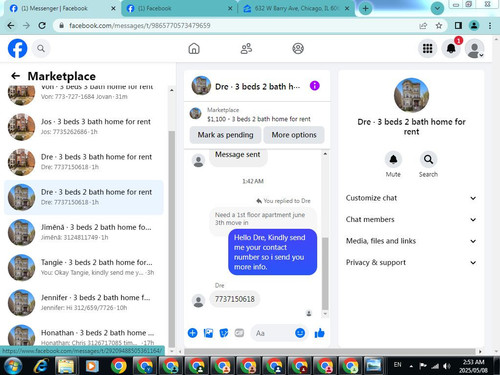The image size is (500, 375).
Task: Open the media player taskbar icon
Action: [92, 366]
